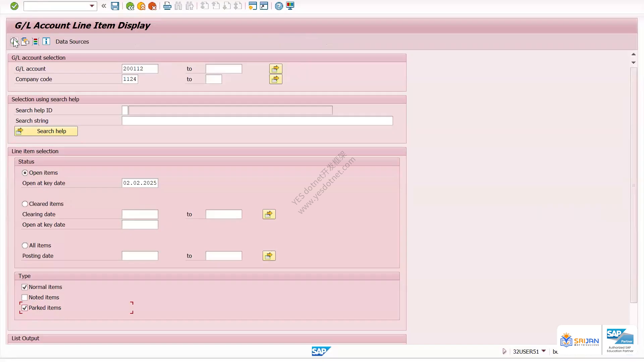This screenshot has height=362, width=644.
Task: Click the Print icon in toolbar
Action: (x=167, y=6)
